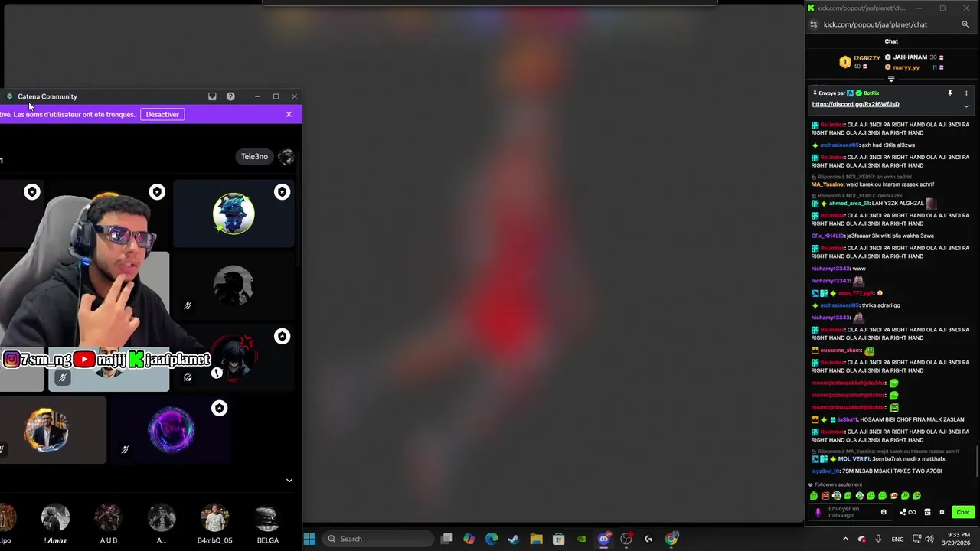Select the suited man avatar tile
The width and height of the screenshot is (980, 551).
click(46, 429)
